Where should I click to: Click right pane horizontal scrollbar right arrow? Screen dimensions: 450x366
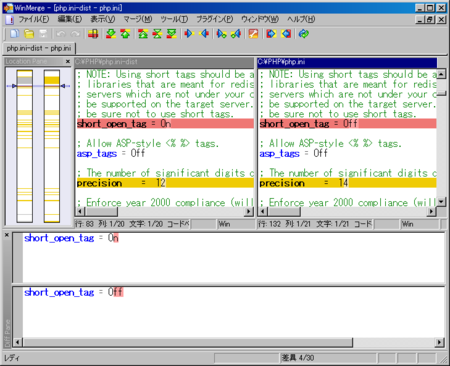[432, 211]
